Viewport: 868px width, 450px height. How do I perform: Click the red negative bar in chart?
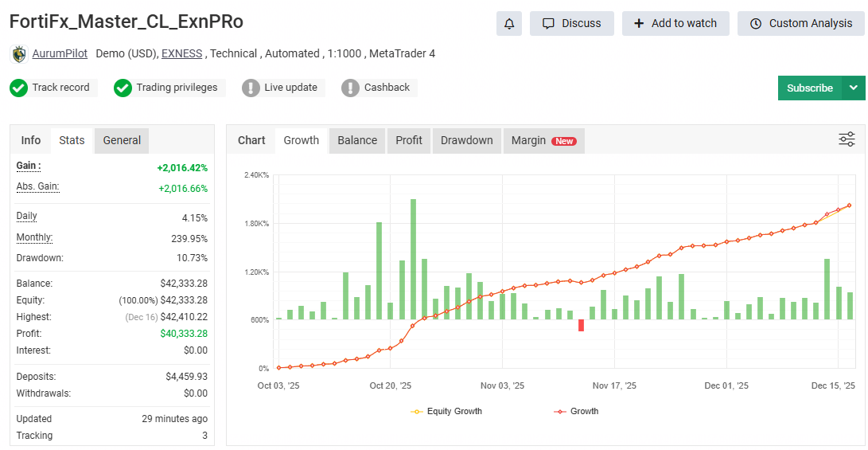(x=581, y=325)
